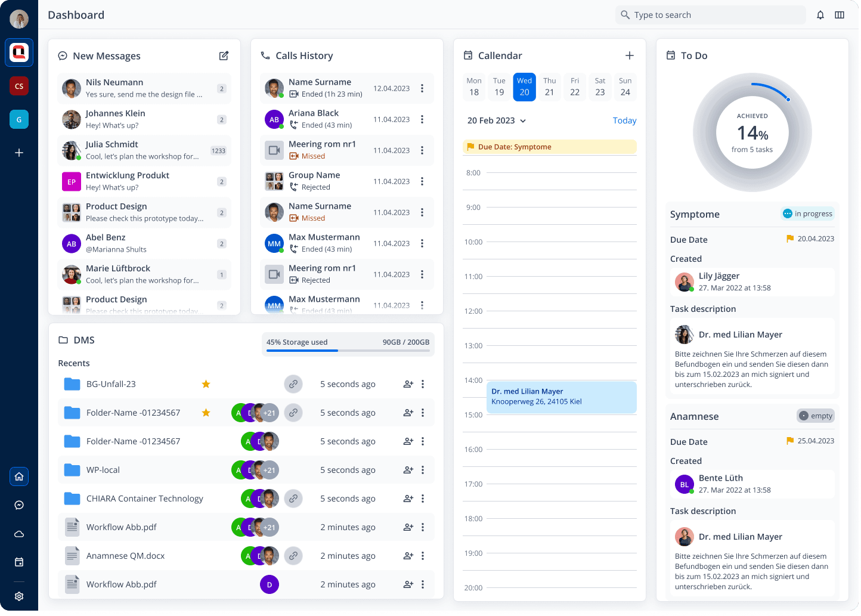Image resolution: width=861 pixels, height=616 pixels.
Task: Open the Julia Schmidt conversation
Action: click(144, 150)
